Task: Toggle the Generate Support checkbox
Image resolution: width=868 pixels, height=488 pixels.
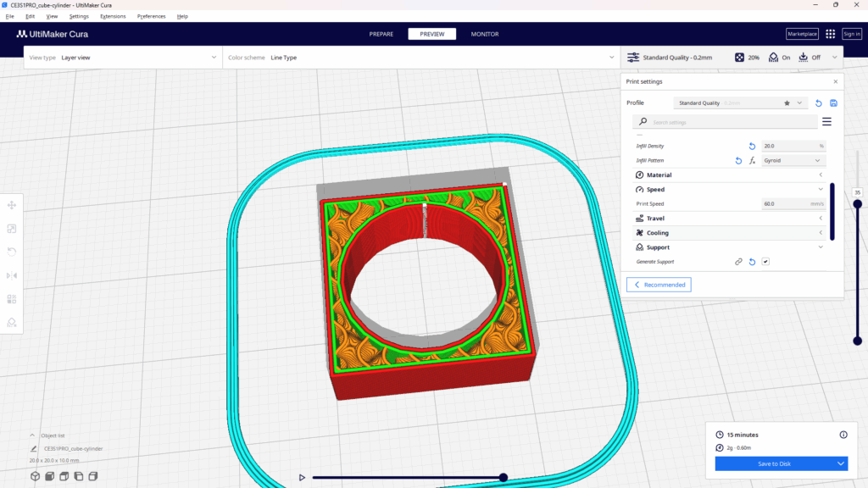Action: click(765, 262)
